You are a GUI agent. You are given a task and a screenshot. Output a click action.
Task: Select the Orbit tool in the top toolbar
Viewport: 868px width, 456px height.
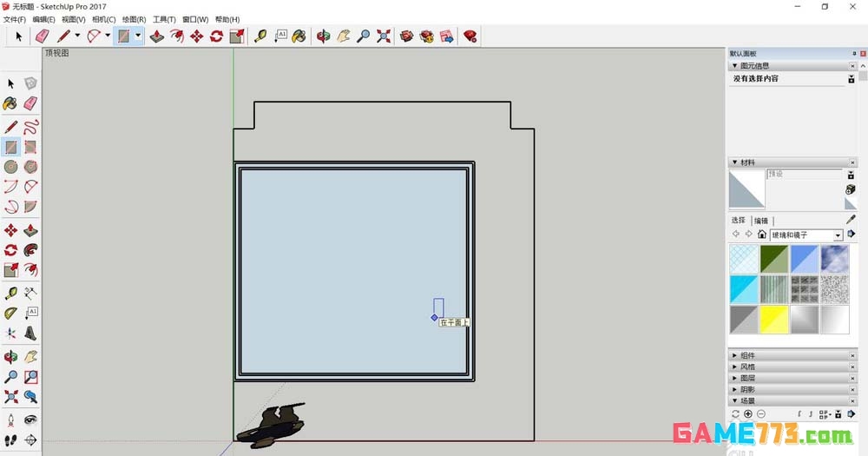click(323, 36)
